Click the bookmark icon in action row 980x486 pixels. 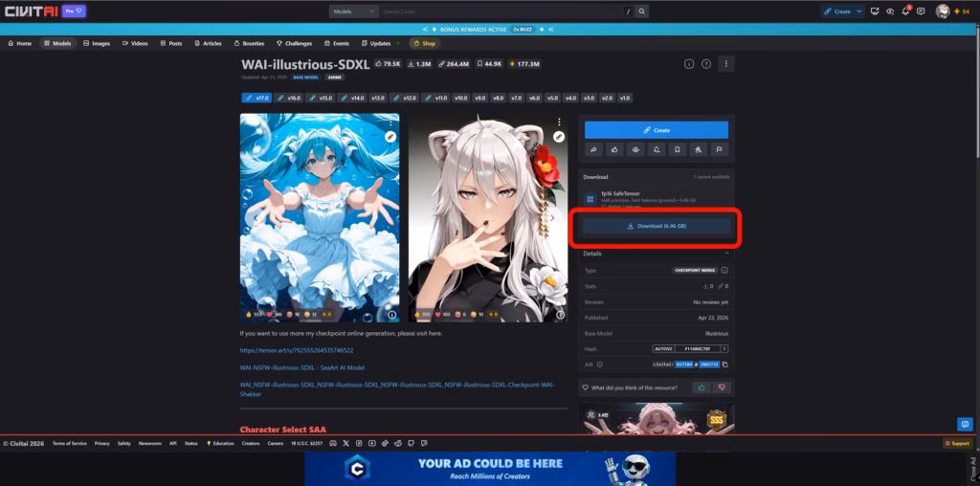pos(677,149)
